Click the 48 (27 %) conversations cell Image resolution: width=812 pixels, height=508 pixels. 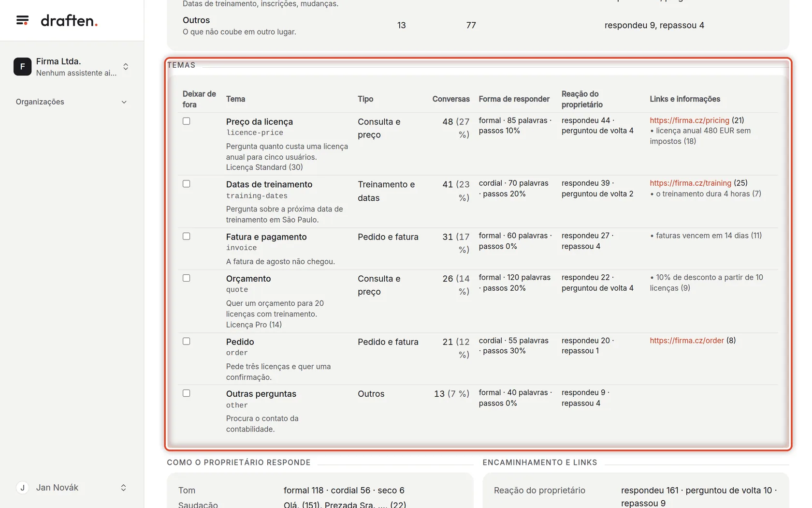456,128
